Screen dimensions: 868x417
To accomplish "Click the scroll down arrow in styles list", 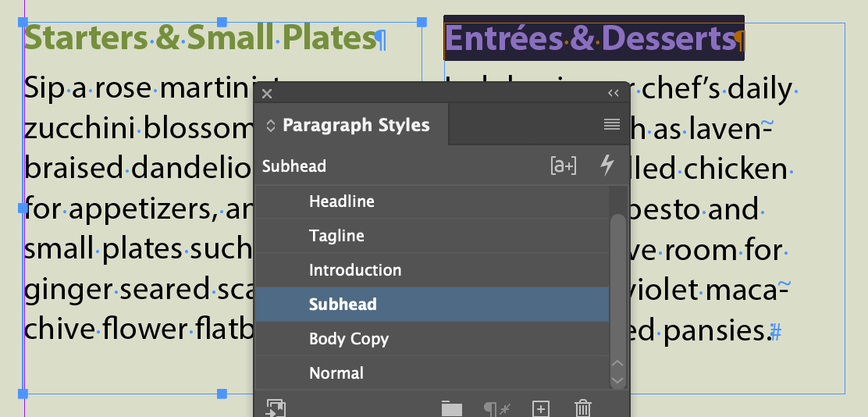I will click(x=617, y=380).
